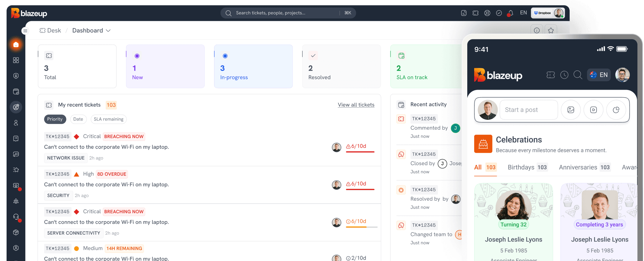
Task: Open the ticket icon in desktop top bar
Action: [476, 13]
